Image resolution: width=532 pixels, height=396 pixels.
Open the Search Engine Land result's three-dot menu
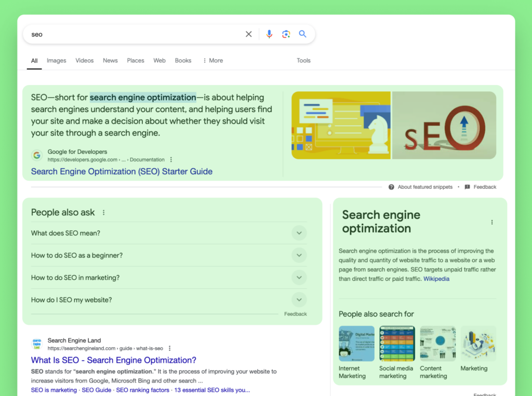point(169,348)
